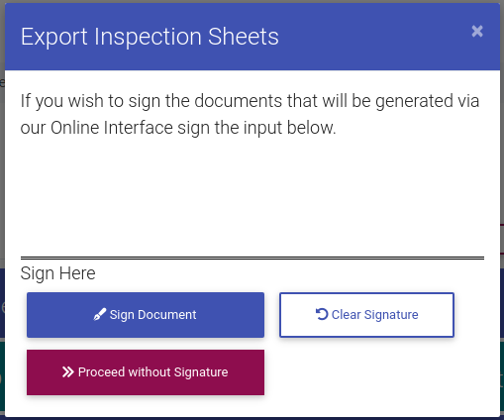Click Proceed without Signature

[x=146, y=372]
